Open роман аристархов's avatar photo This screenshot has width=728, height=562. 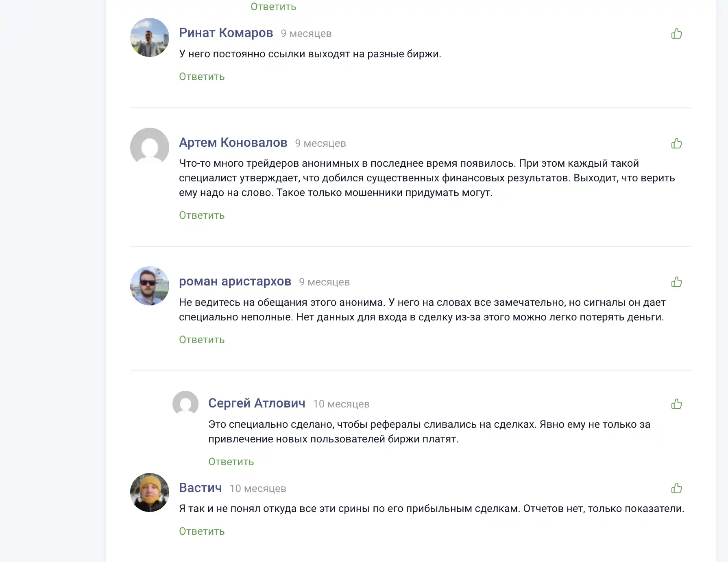150,286
